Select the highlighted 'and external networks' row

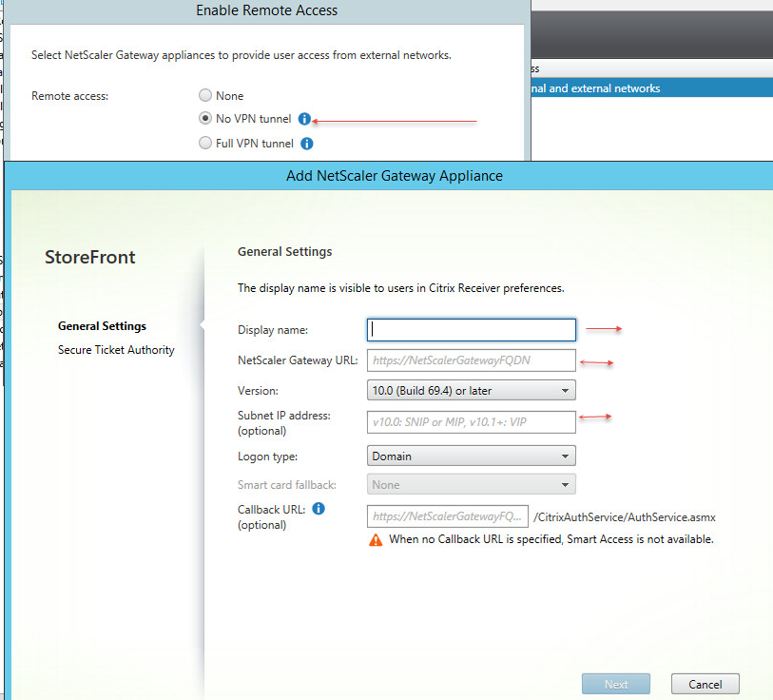(651, 87)
